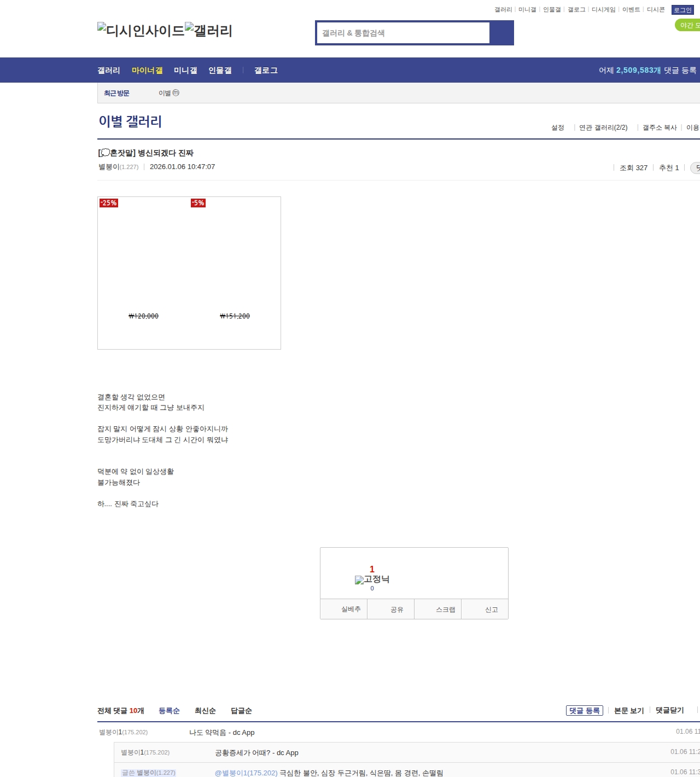Click the DCInside logo image
This screenshot has width=700, height=777.
141,31
